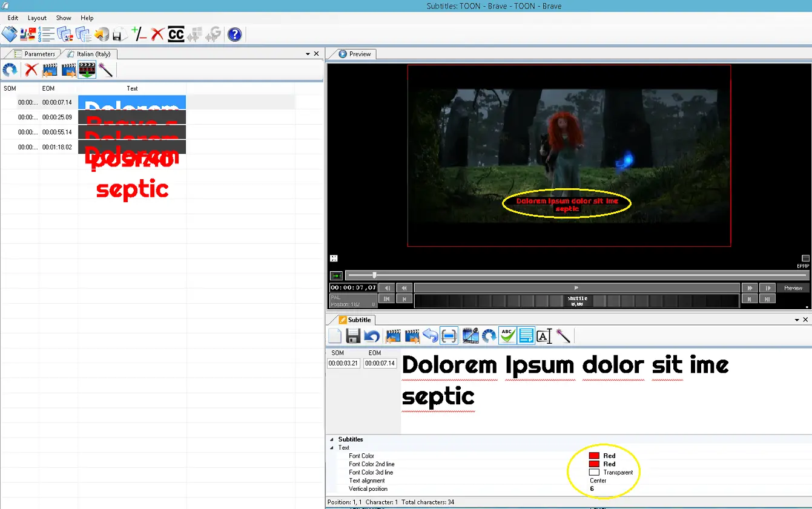The image size is (812, 509).
Task: Collapse the Text properties section
Action: (331, 448)
